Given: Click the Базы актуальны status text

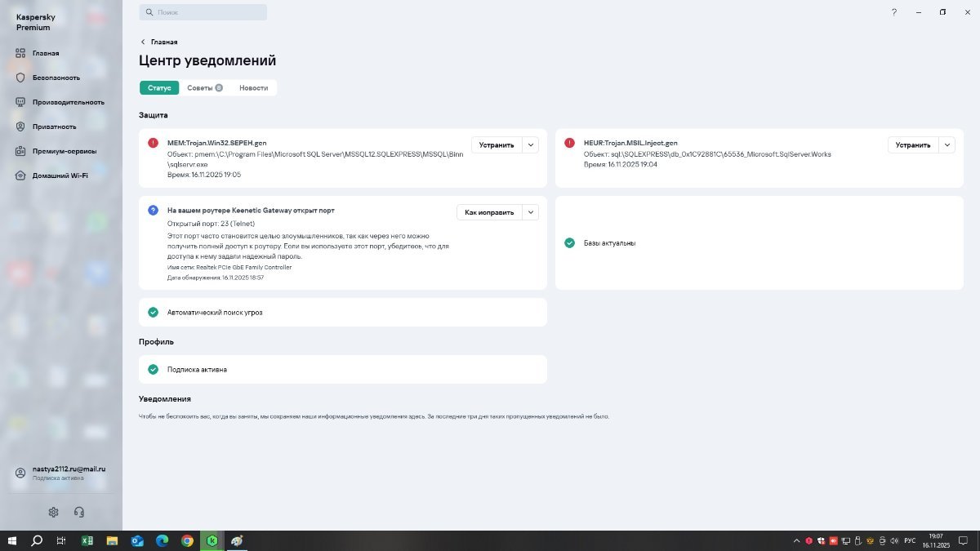Looking at the screenshot, I should click(x=610, y=242).
